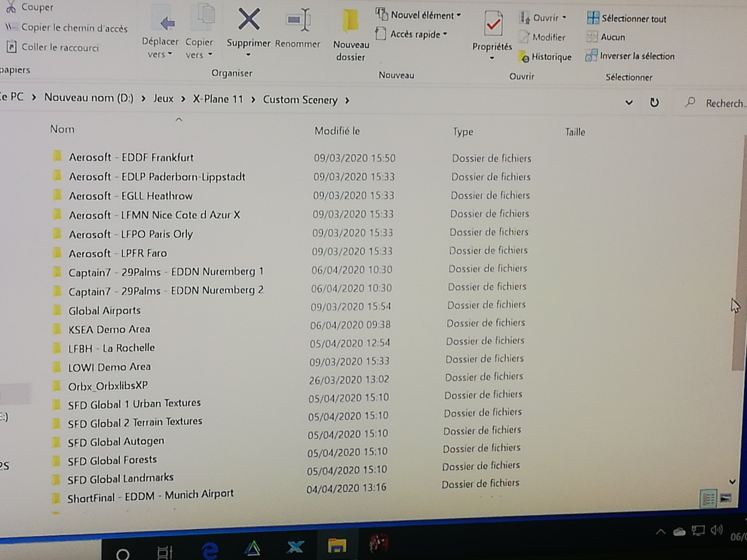Click the Renommer rename icon
The height and width of the screenshot is (560, 747).
298,20
